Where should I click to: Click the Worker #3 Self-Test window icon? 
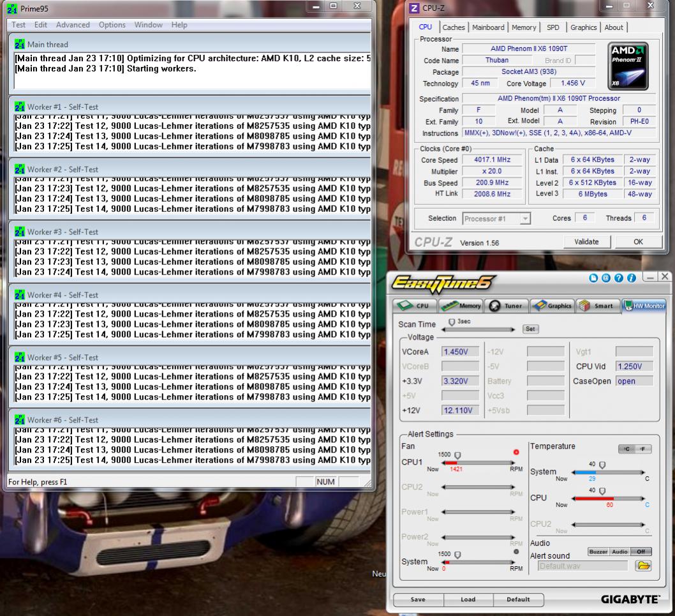tap(19, 232)
